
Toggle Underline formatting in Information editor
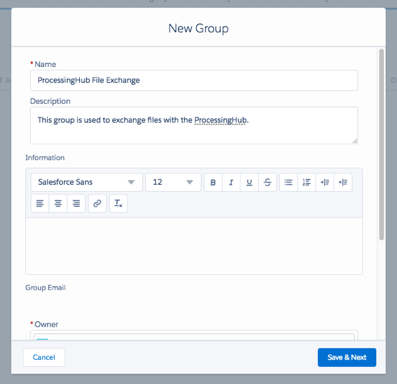(249, 182)
